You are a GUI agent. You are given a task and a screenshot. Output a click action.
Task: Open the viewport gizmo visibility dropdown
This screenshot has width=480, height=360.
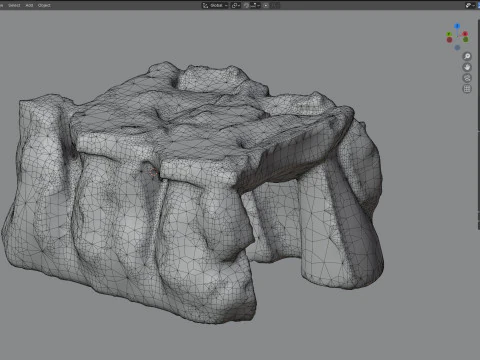point(470,5)
